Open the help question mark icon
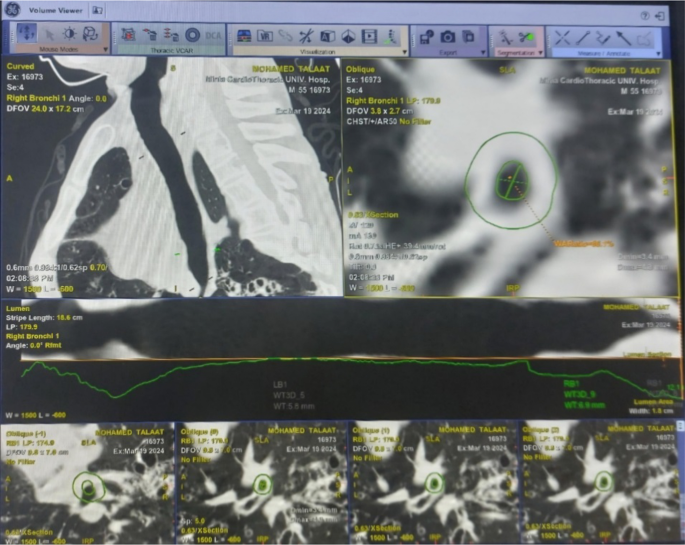This screenshot has width=685, height=545. tap(644, 16)
